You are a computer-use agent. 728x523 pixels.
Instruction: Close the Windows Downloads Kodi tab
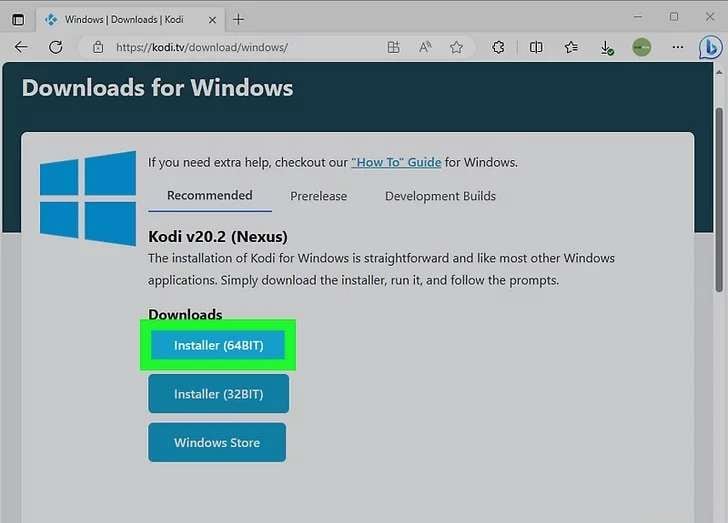(x=212, y=20)
